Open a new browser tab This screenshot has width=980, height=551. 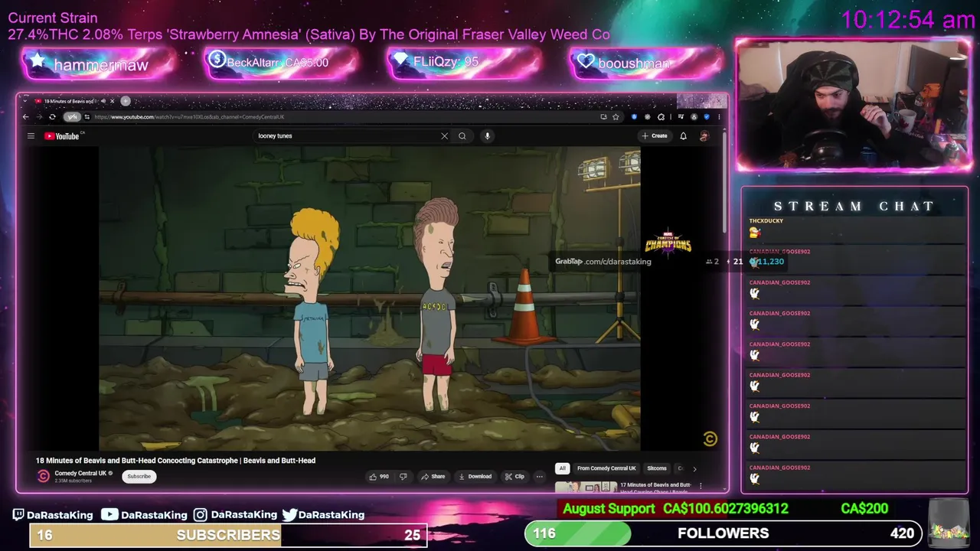click(x=126, y=101)
